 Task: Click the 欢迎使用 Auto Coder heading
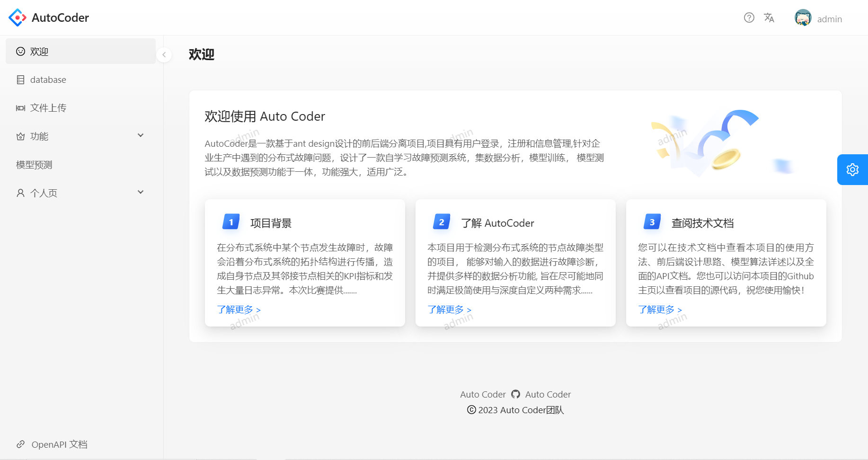pyautogui.click(x=265, y=116)
